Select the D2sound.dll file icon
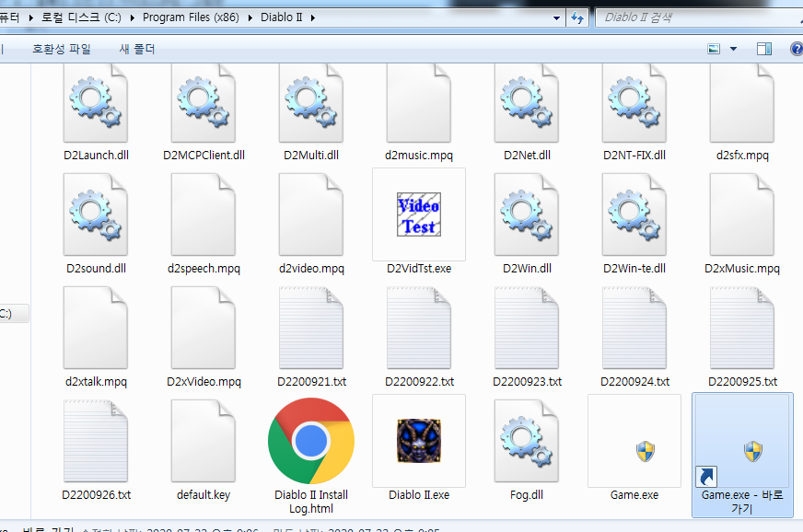803x532 pixels. [96, 214]
